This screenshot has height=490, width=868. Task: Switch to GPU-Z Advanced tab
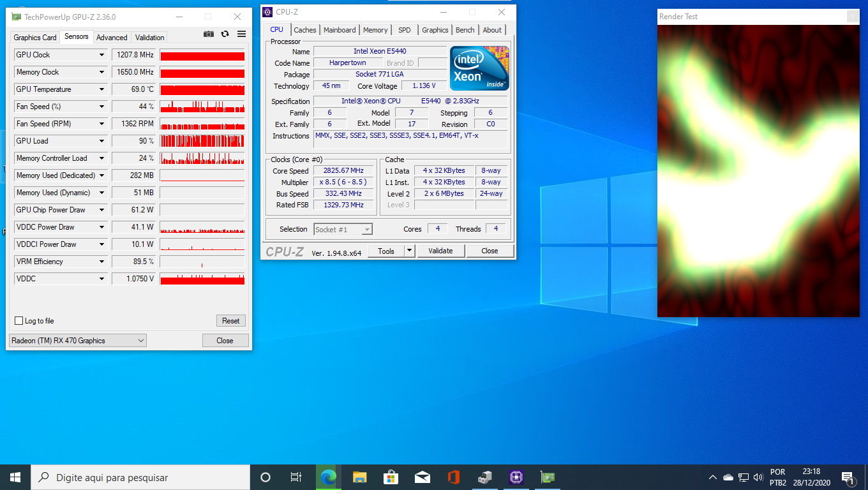coord(112,38)
